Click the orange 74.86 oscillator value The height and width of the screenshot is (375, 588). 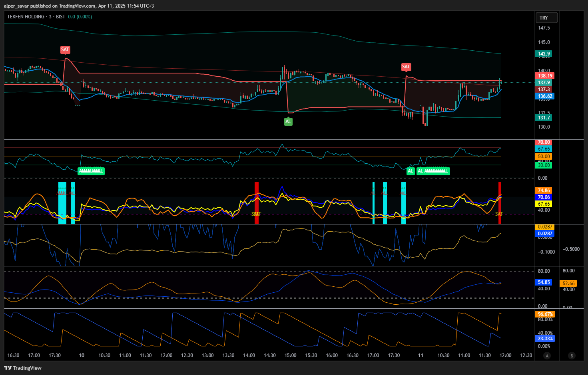(544, 190)
